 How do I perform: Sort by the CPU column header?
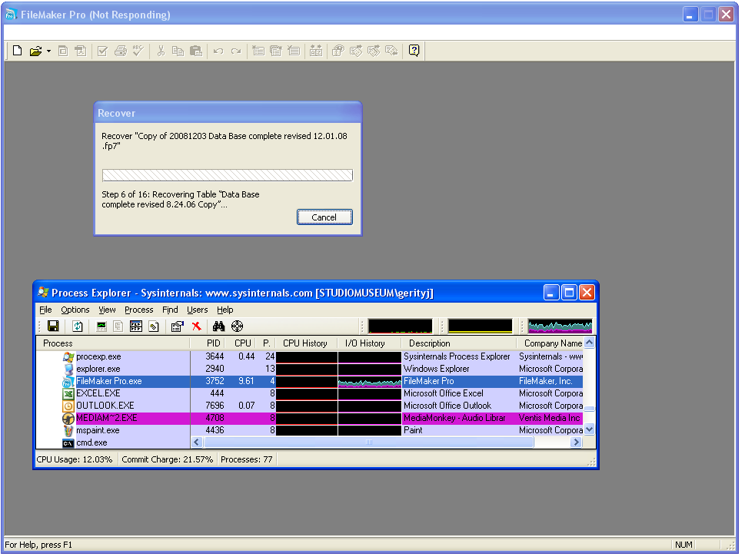pyautogui.click(x=241, y=343)
